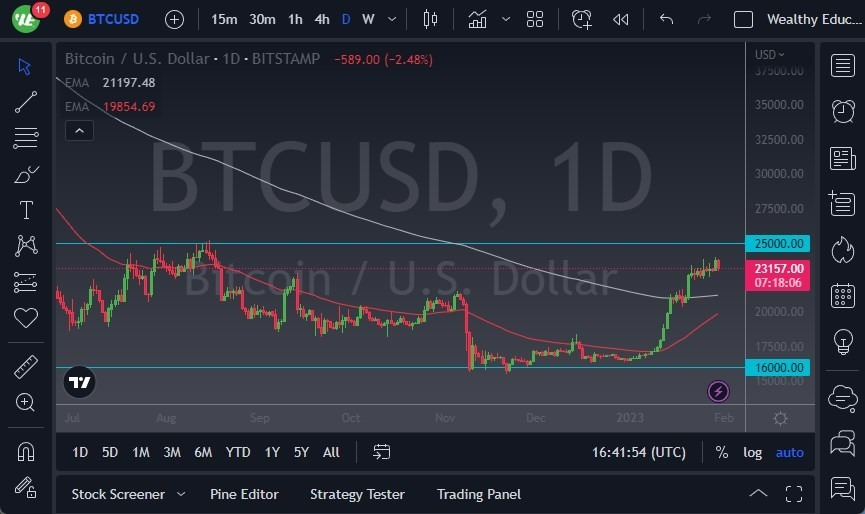This screenshot has height=514, width=865.
Task: Open the Wealthy Educ layout name
Action: [x=814, y=20]
